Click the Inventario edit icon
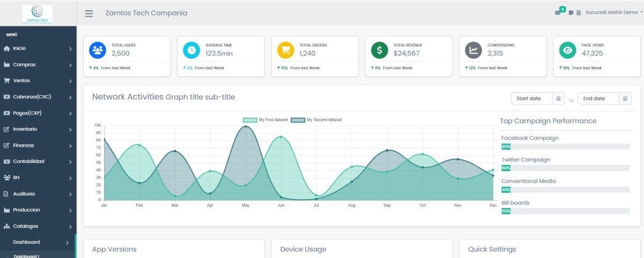This screenshot has width=644, height=258. click(x=7, y=129)
